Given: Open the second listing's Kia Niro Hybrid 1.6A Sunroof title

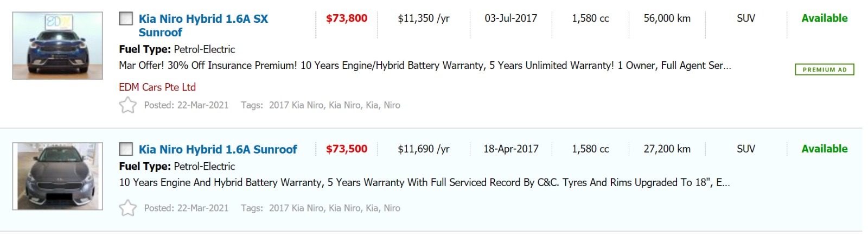Looking at the screenshot, I should [x=218, y=149].
